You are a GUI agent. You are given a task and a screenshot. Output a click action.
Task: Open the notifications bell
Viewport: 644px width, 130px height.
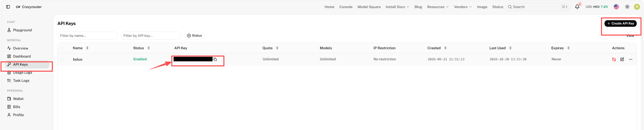[x=577, y=7]
